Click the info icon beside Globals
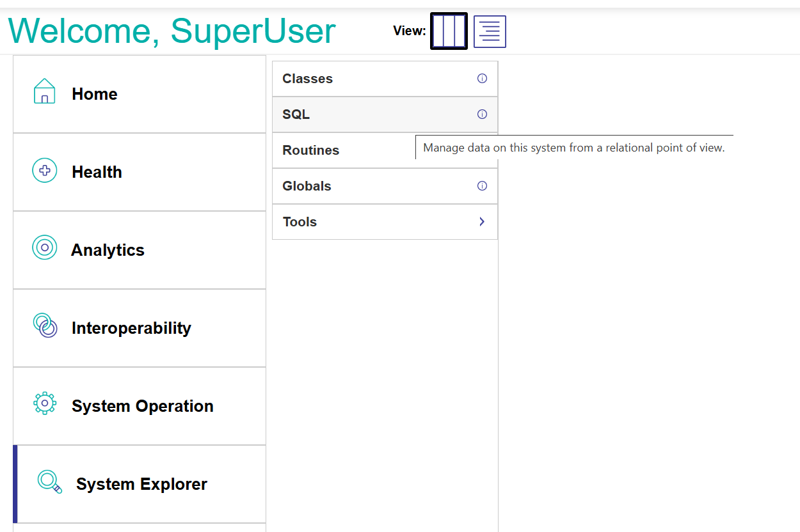Screen dimensions: 800x532 click(482, 186)
